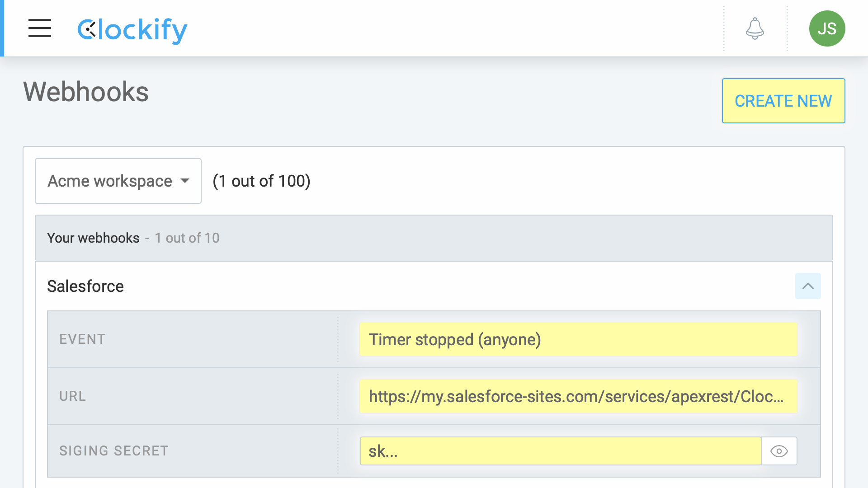Click the SIGING SECRET row label

(114, 451)
